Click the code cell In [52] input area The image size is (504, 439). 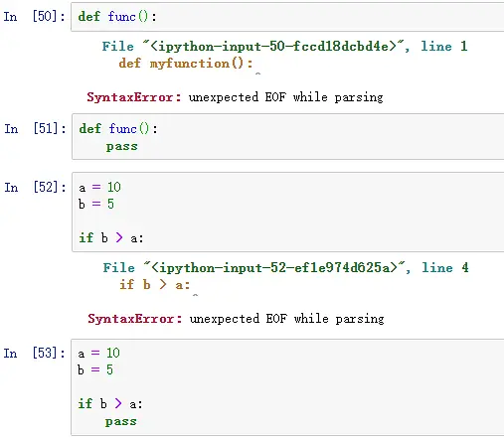(287, 212)
